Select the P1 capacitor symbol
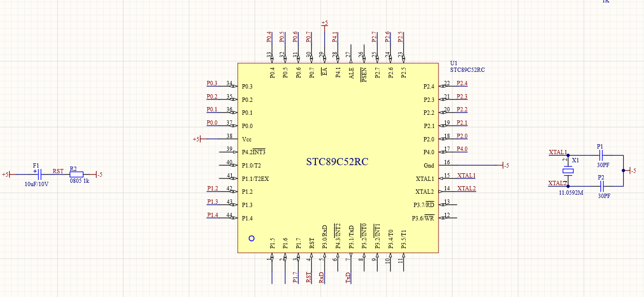The width and height of the screenshot is (644, 297). coord(601,155)
